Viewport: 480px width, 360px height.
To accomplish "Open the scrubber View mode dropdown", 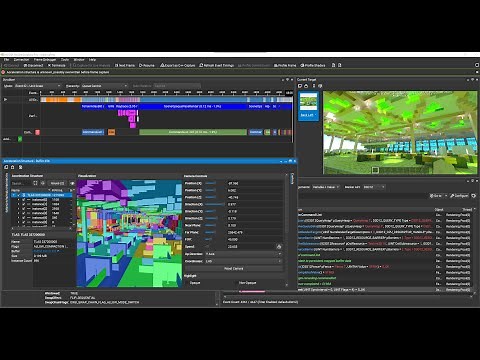I will [x=37, y=86].
